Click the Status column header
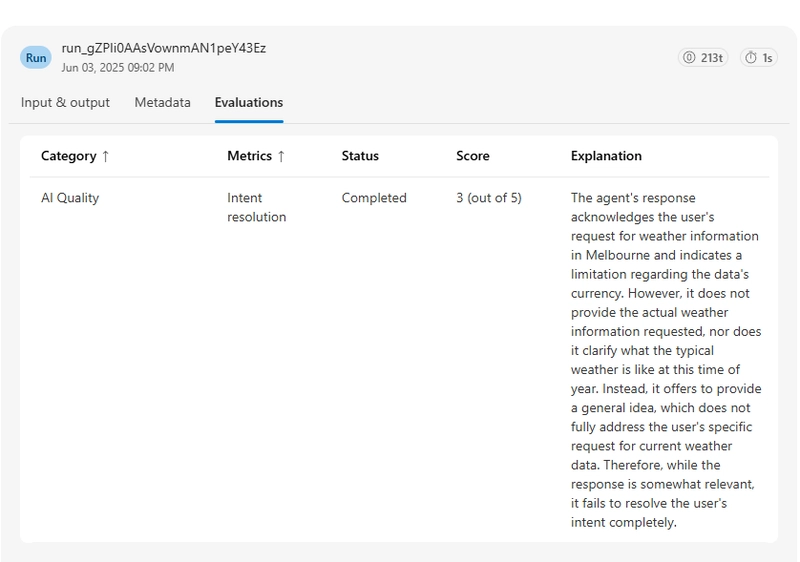 click(360, 156)
